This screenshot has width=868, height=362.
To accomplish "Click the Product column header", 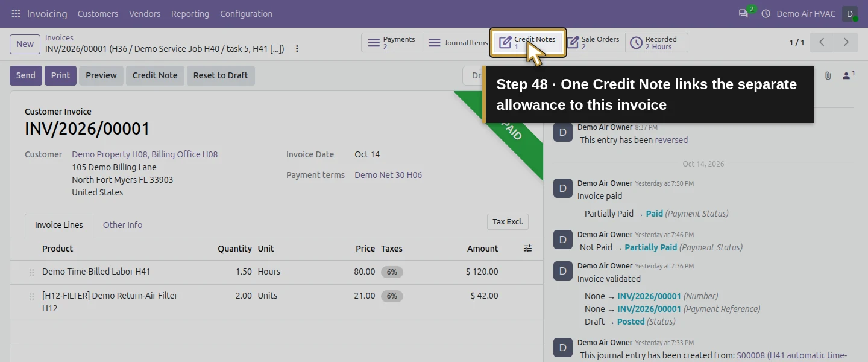I will [57, 249].
